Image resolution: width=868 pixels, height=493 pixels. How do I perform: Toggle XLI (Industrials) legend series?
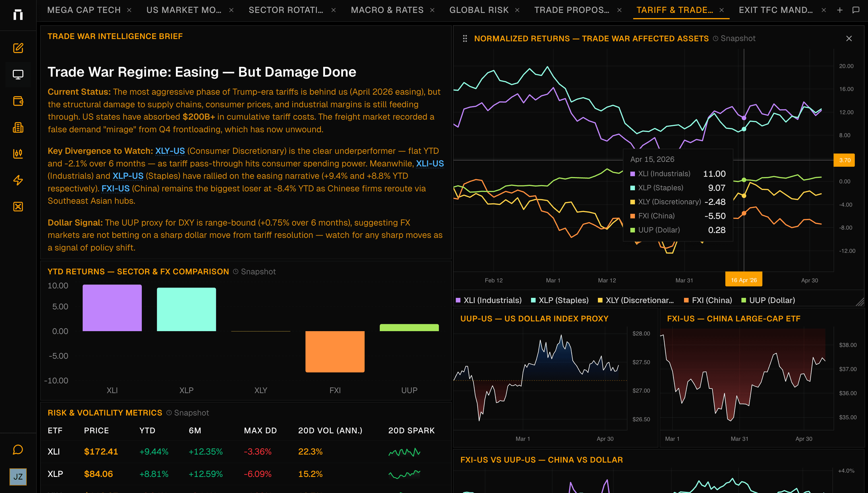pyautogui.click(x=489, y=300)
